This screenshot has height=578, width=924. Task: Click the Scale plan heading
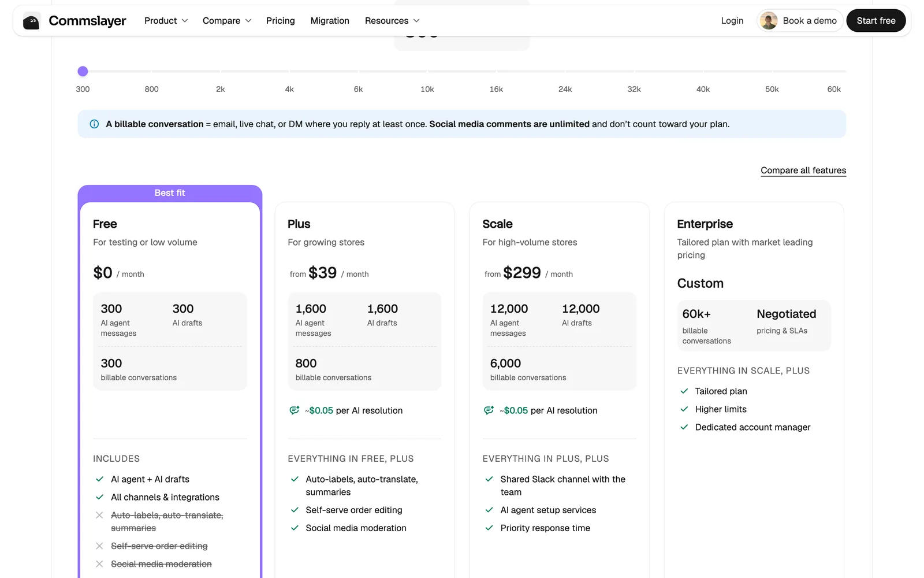point(498,224)
